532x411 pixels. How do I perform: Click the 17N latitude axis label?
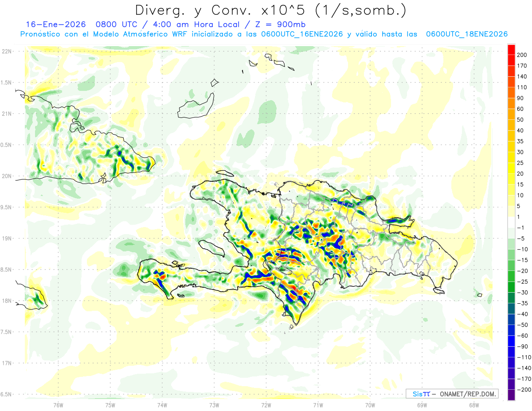[x=6, y=363]
